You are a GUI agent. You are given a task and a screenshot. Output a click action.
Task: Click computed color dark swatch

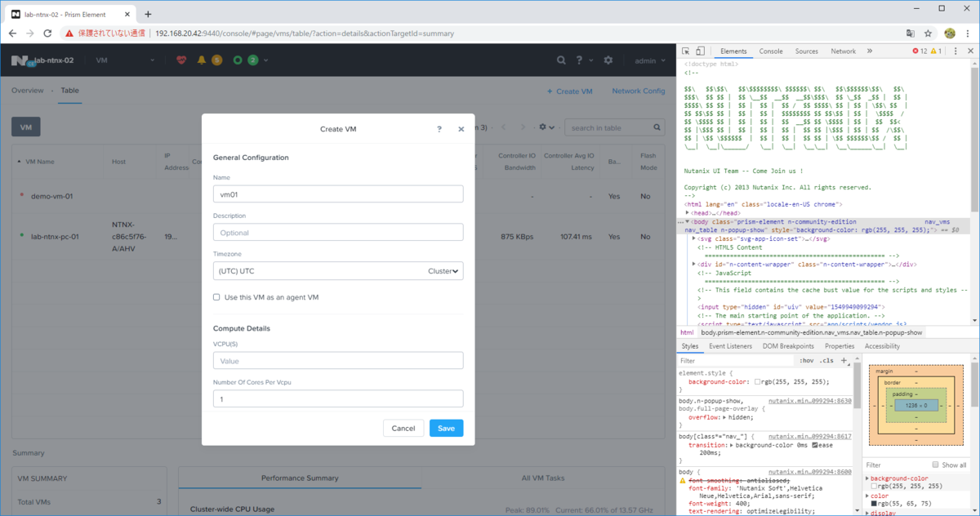point(874,505)
